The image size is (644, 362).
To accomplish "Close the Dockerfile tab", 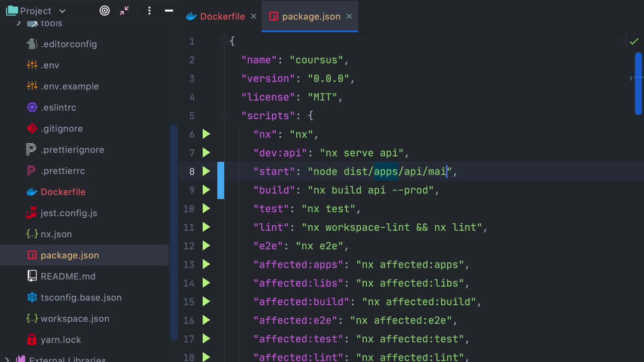I will pos(254,17).
